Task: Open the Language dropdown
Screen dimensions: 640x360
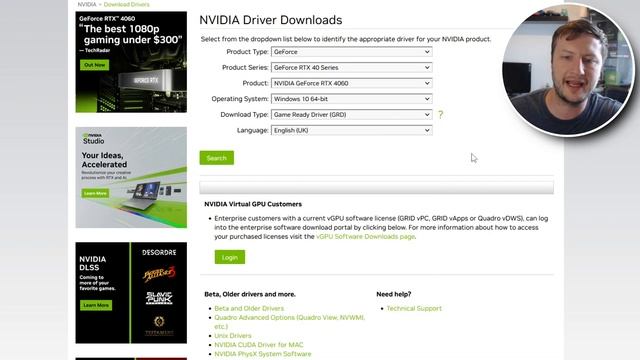Action: (x=351, y=130)
